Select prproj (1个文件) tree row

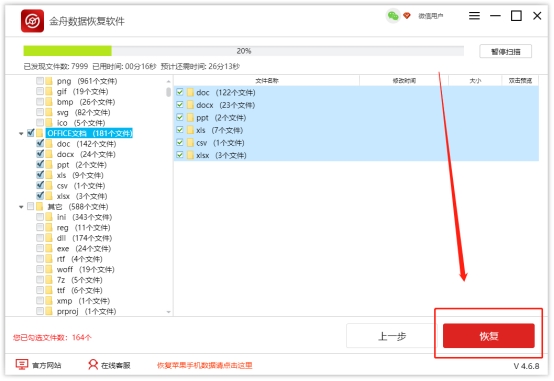pos(86,311)
